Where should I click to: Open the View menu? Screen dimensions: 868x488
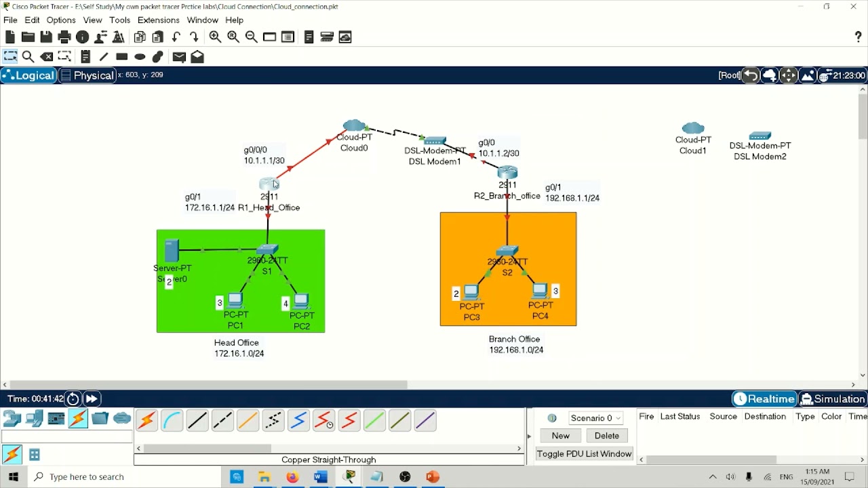92,20
